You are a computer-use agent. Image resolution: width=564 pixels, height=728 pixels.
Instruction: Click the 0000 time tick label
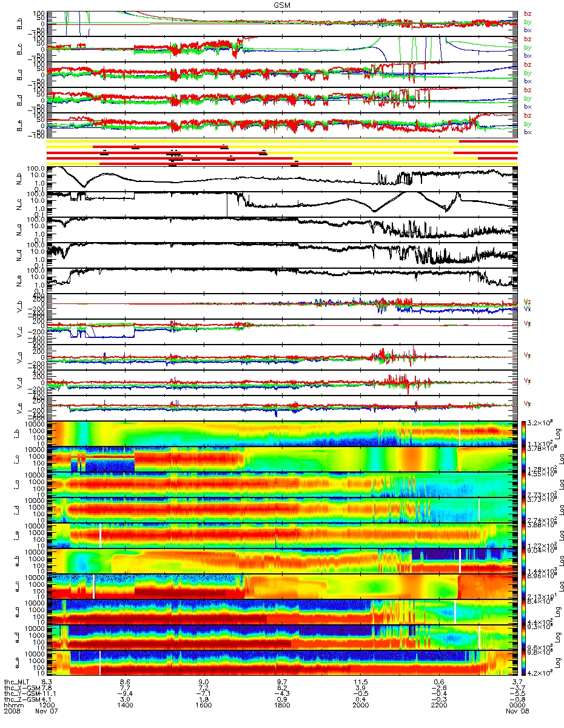click(517, 706)
